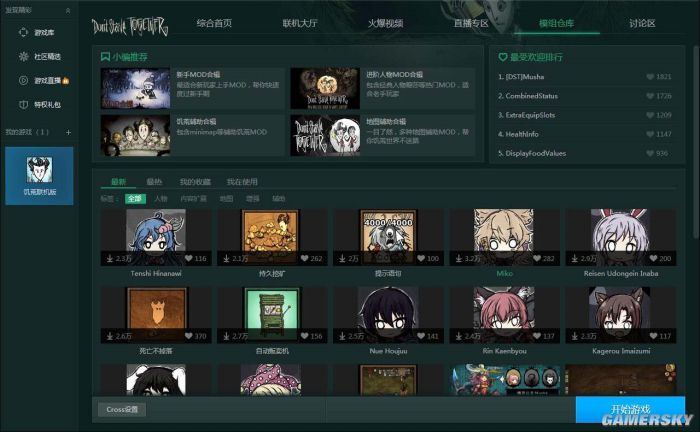Click the 最受欢迎排行 heart header icon
The height and width of the screenshot is (432, 700).
coord(503,57)
